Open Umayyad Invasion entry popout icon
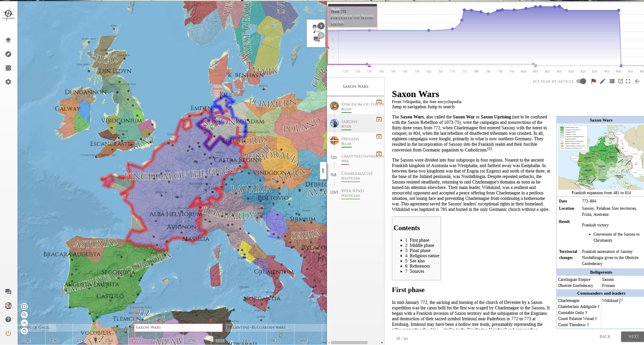The width and height of the screenshot is (644, 345). pyautogui.click(x=379, y=154)
